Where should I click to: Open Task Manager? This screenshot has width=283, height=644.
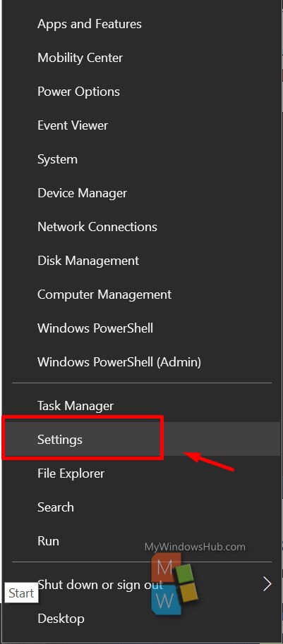coord(141,405)
